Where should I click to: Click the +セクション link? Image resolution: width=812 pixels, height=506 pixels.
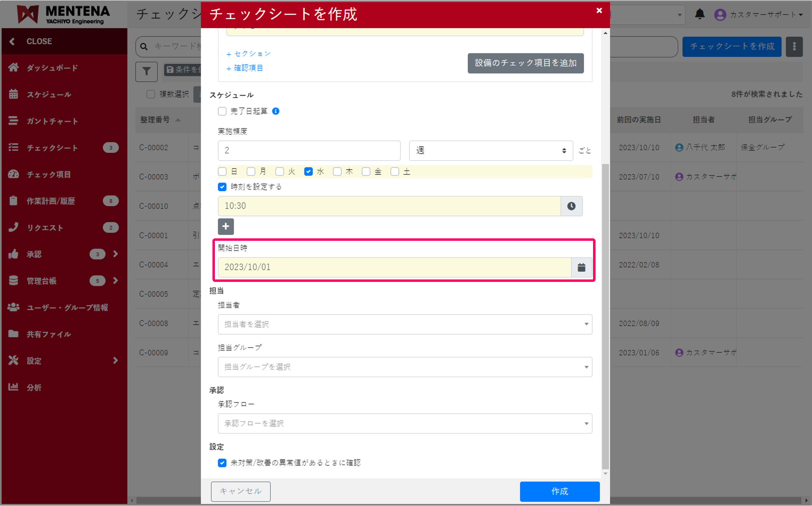pyautogui.click(x=248, y=53)
